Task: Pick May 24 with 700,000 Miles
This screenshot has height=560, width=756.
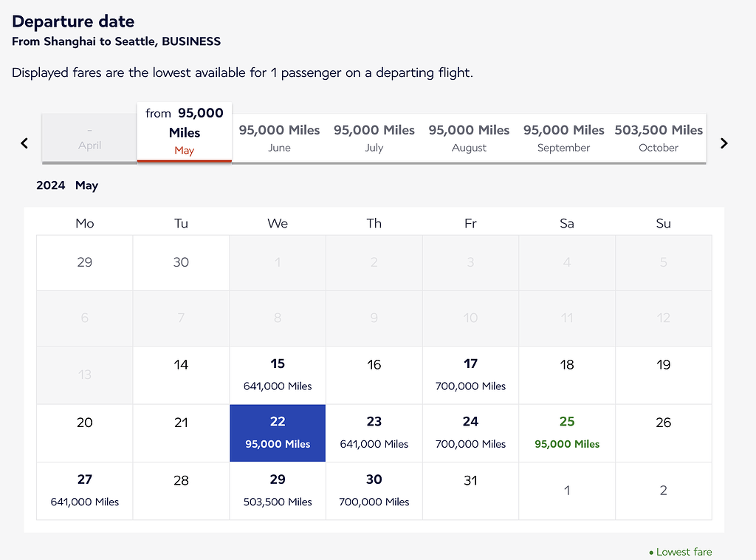Action: coord(470,433)
